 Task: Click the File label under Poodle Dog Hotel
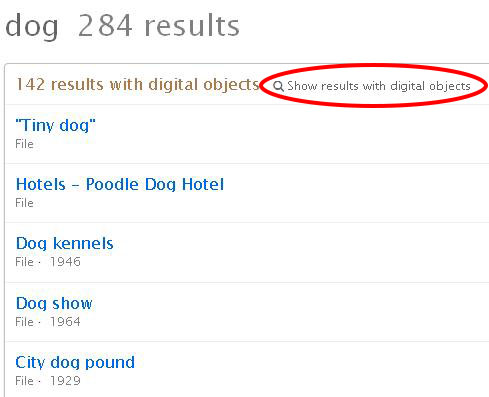tap(24, 203)
